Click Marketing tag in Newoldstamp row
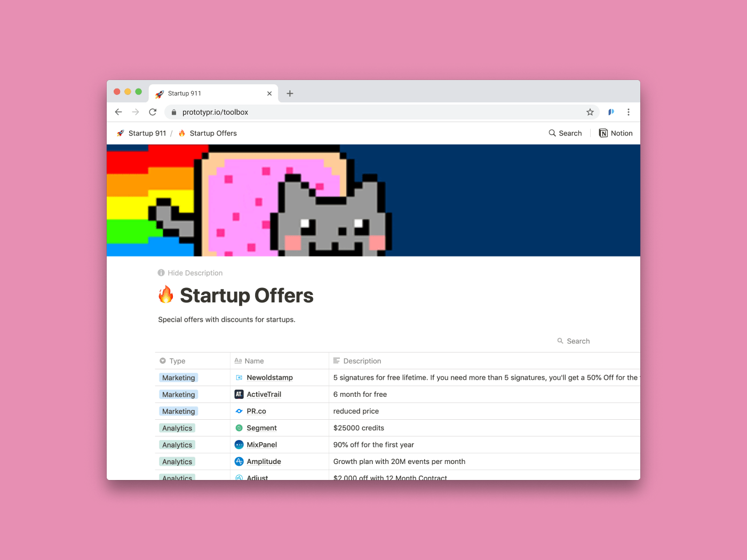Image resolution: width=747 pixels, height=560 pixels. [179, 378]
